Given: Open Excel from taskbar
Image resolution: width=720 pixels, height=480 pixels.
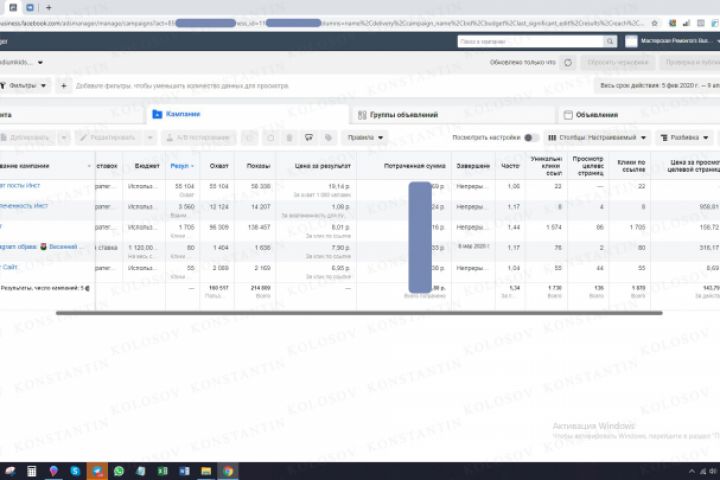Looking at the screenshot, I should pos(163,471).
